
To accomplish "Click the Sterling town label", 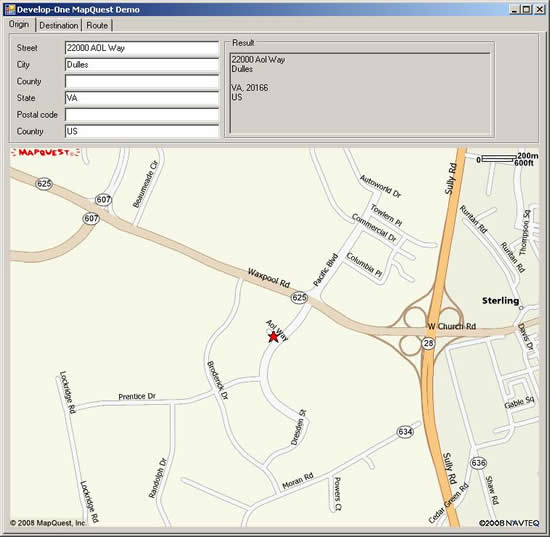I will point(501,301).
